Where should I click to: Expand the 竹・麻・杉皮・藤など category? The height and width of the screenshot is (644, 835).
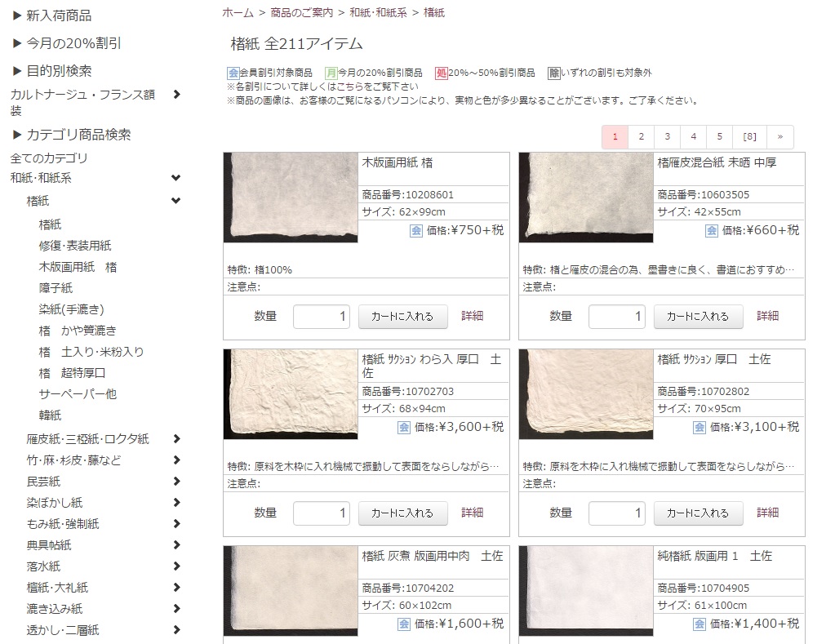[x=177, y=460]
